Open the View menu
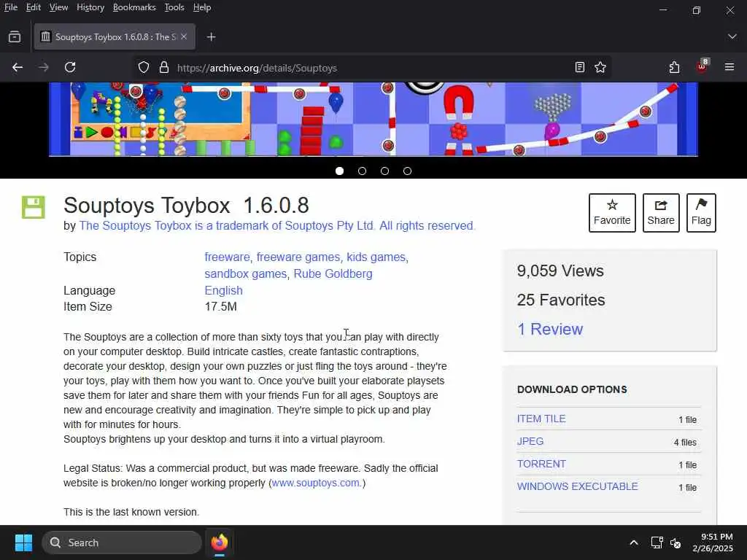The width and height of the screenshot is (747, 560). [58, 7]
